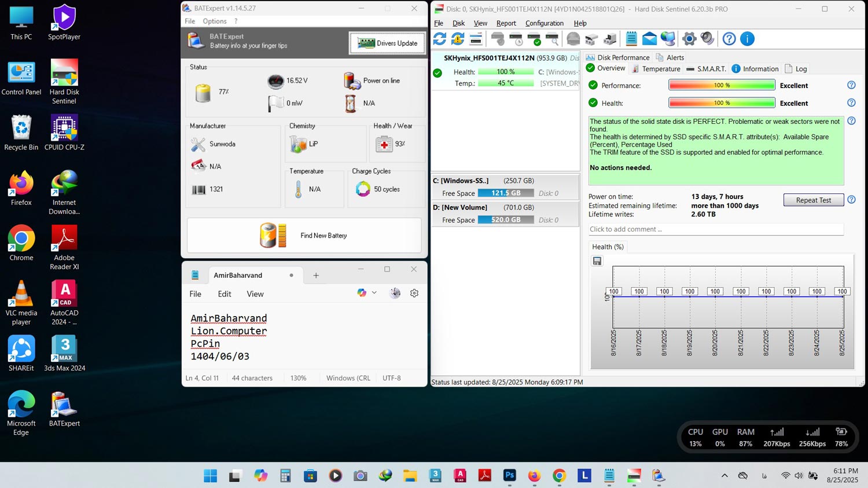The image size is (868, 488).
Task: Switch to the S.M.A.R.T. tab
Action: (x=706, y=69)
